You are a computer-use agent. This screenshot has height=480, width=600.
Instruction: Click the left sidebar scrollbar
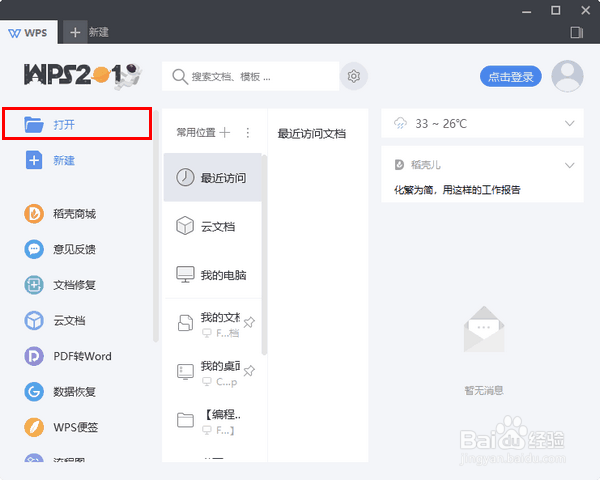pyautogui.click(x=156, y=226)
